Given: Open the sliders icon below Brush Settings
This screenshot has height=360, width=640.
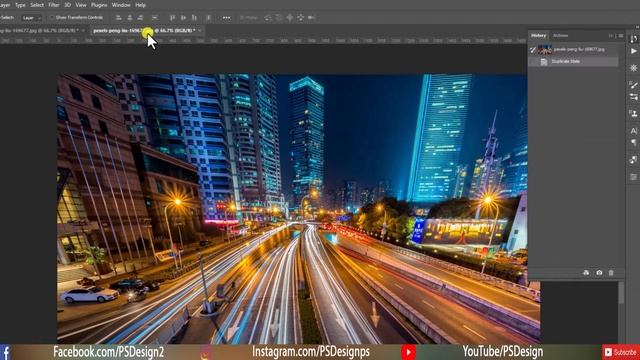Looking at the screenshot, I should click(x=633, y=97).
